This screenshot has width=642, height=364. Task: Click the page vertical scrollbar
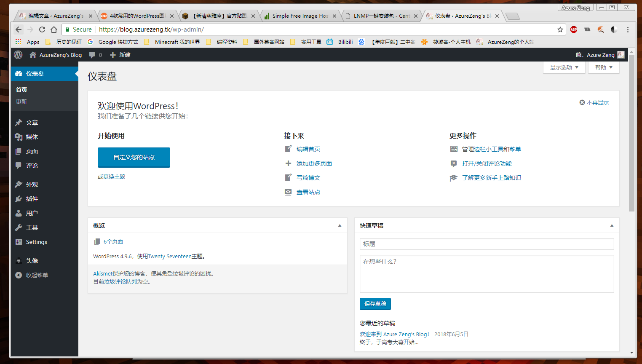click(x=631, y=133)
